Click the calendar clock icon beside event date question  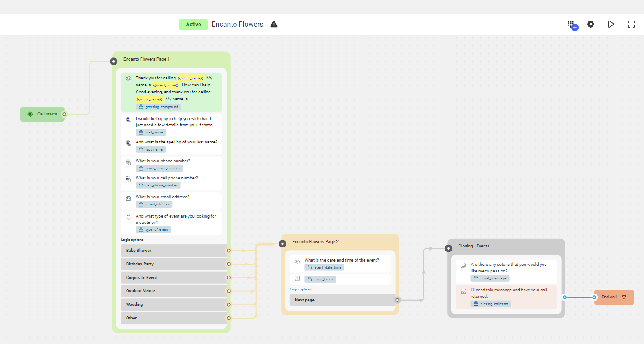tap(297, 261)
